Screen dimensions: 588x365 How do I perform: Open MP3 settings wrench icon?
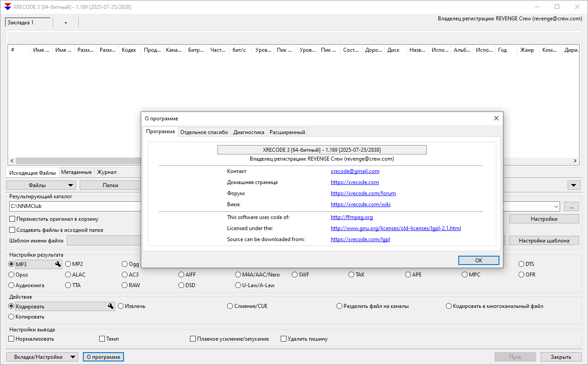point(58,264)
